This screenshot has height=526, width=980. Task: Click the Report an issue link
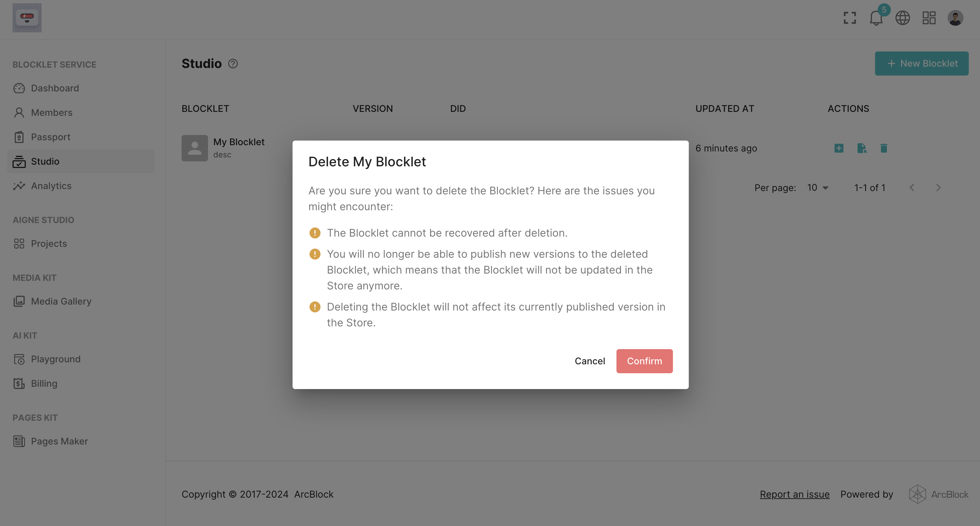point(794,494)
